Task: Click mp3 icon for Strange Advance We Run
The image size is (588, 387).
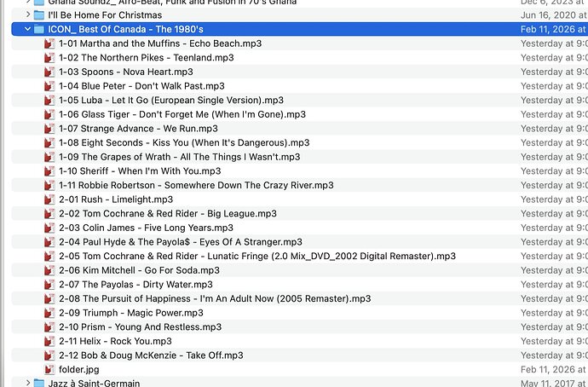Action: pyautogui.click(x=49, y=129)
